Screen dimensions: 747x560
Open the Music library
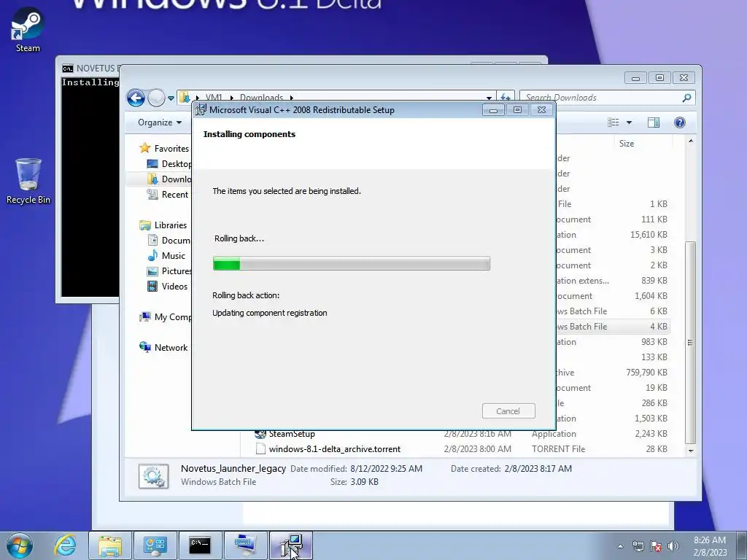tap(166, 256)
